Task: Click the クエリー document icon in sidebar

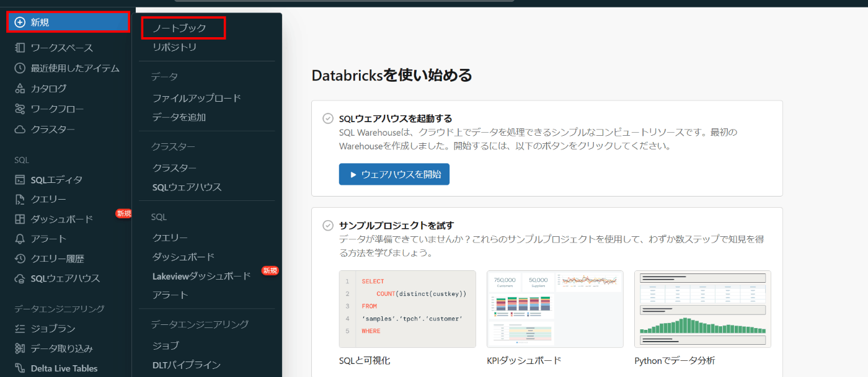Action: pyautogui.click(x=20, y=199)
